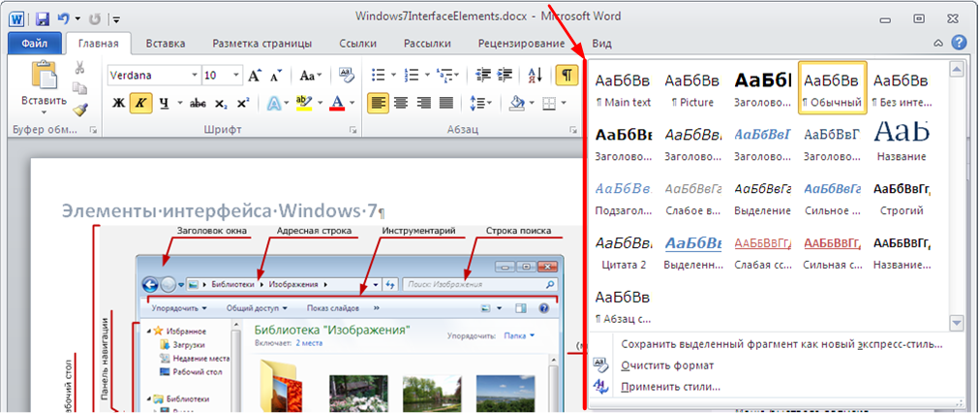
Task: Open the Verdana font name dropdown
Action: coord(195,76)
